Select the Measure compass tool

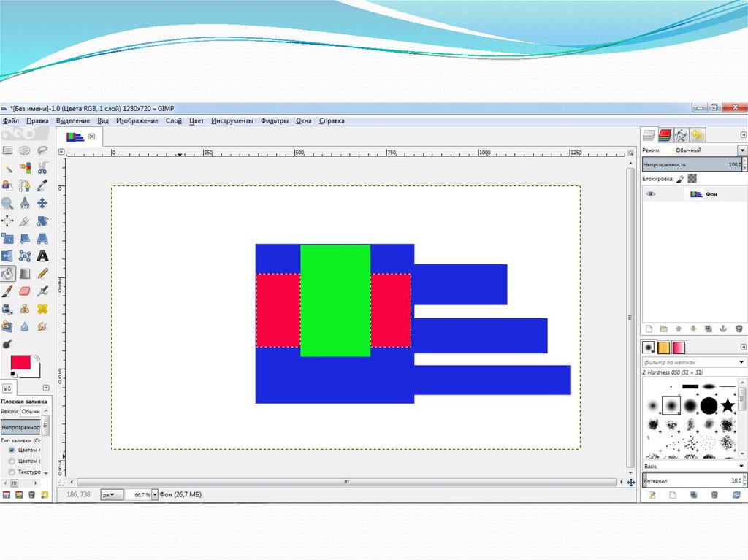click(x=25, y=203)
